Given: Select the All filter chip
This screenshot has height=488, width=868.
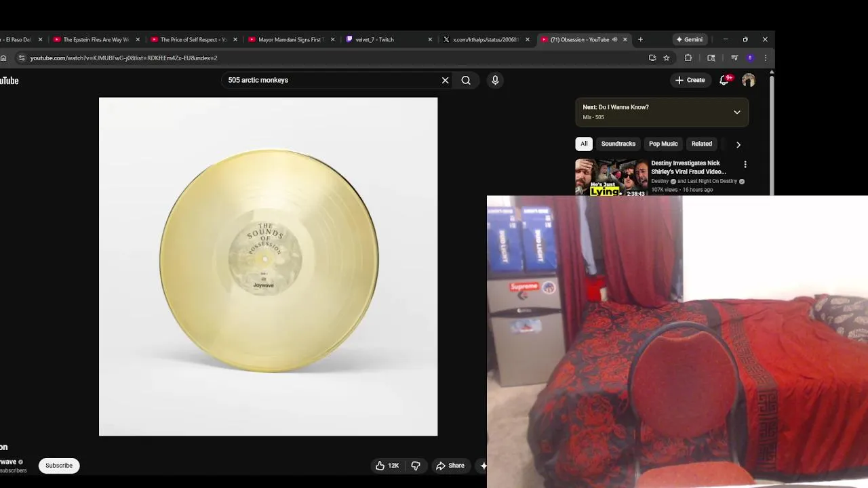Looking at the screenshot, I should 584,144.
